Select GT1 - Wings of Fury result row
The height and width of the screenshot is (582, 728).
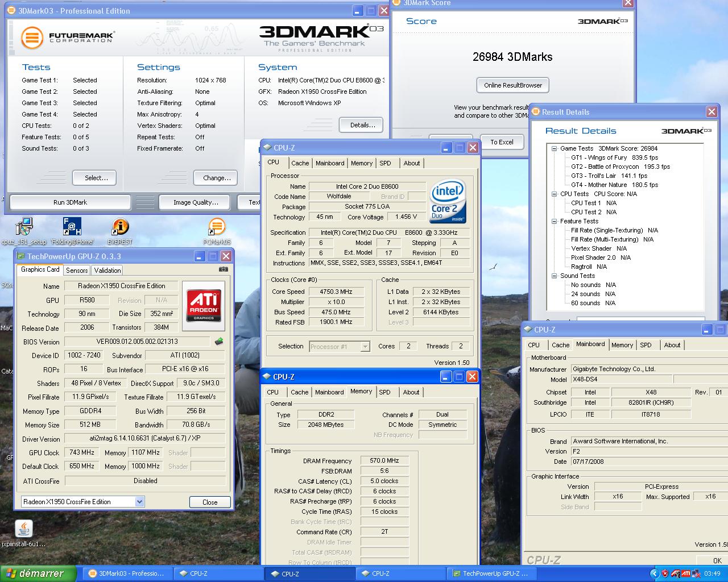pos(614,157)
